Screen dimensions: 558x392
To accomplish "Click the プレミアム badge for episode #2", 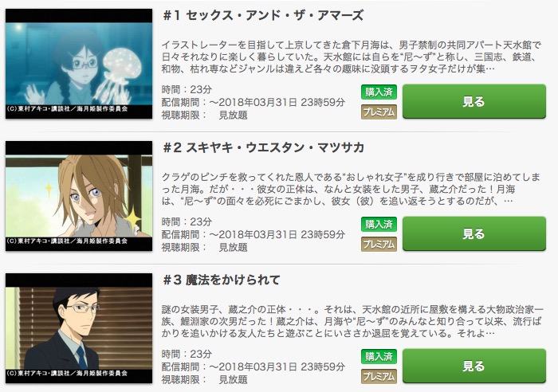I will point(379,245).
